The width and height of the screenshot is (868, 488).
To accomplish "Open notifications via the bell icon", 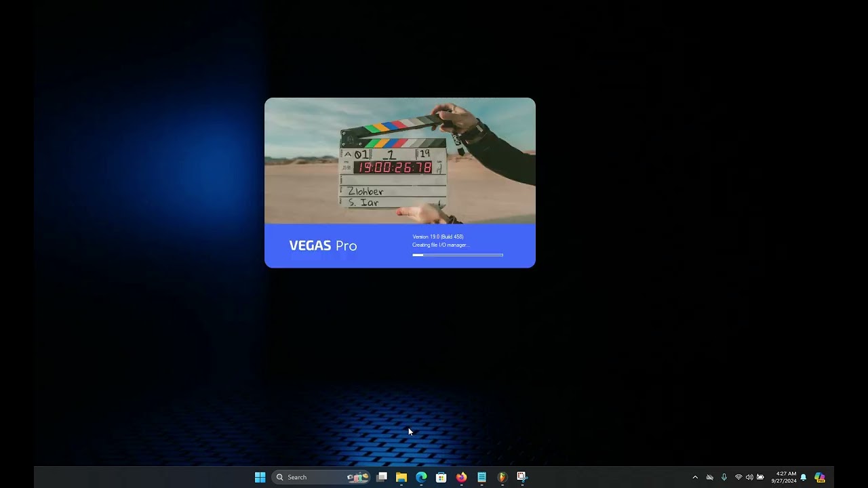I will coord(804,477).
